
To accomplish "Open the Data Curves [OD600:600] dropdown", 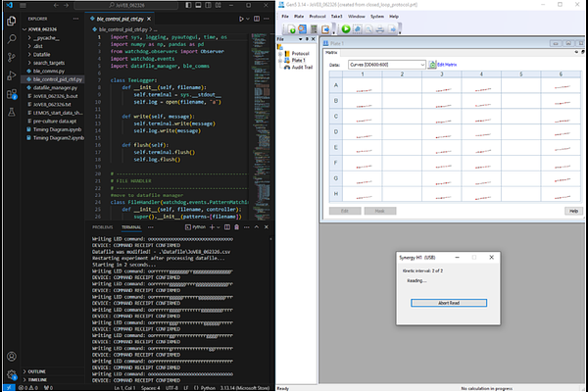I will (387, 65).
